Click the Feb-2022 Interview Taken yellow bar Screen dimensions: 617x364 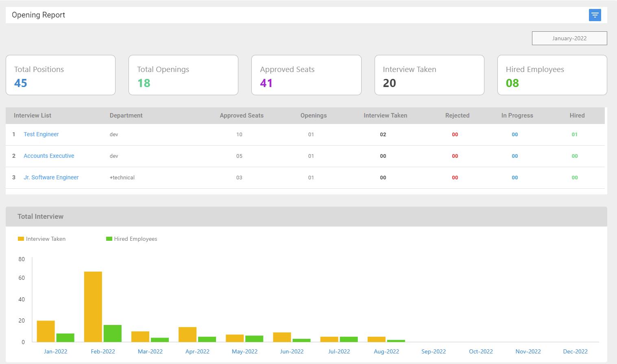tap(93, 307)
